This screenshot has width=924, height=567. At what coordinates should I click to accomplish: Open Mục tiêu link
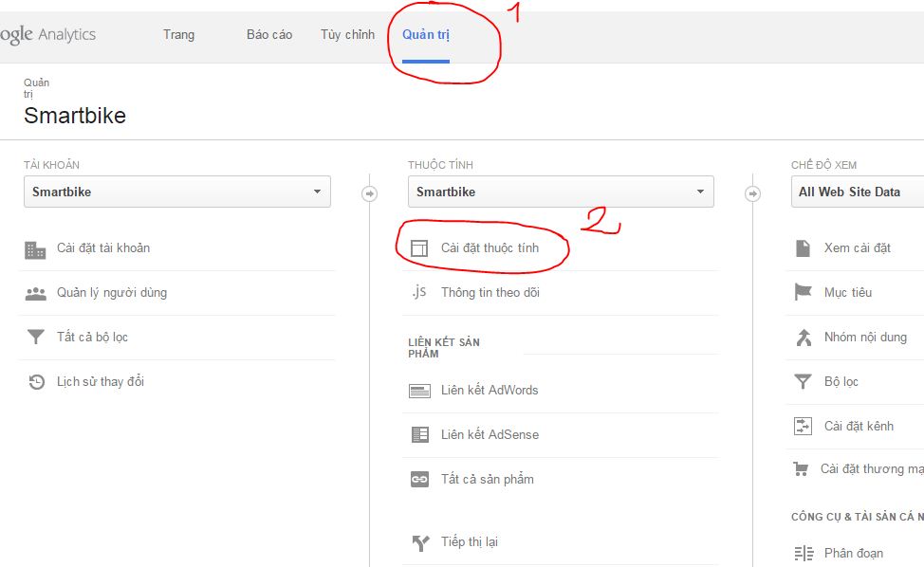point(848,293)
